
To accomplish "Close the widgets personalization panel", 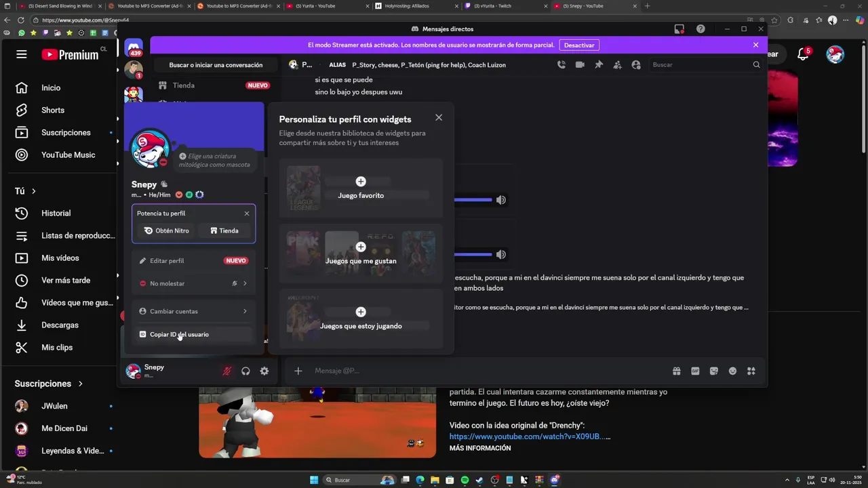I will pos(439,117).
